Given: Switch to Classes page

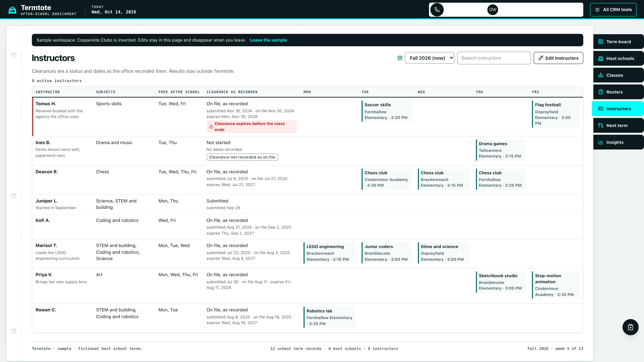Looking at the screenshot, I should 619,75.
